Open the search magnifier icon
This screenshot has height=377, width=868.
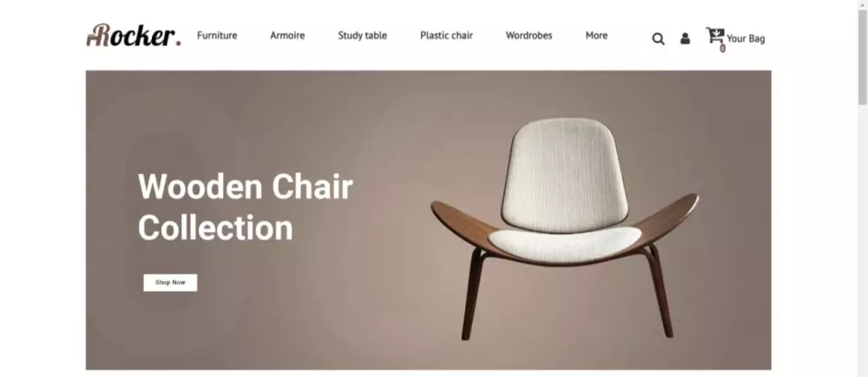point(658,39)
